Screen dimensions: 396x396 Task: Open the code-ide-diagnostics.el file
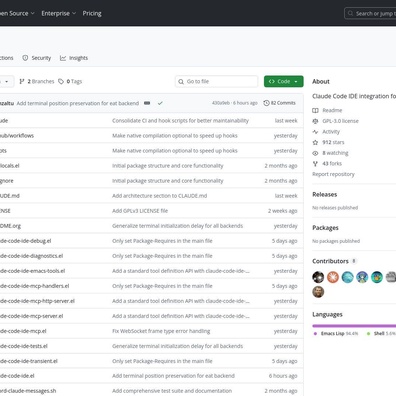tap(32, 256)
